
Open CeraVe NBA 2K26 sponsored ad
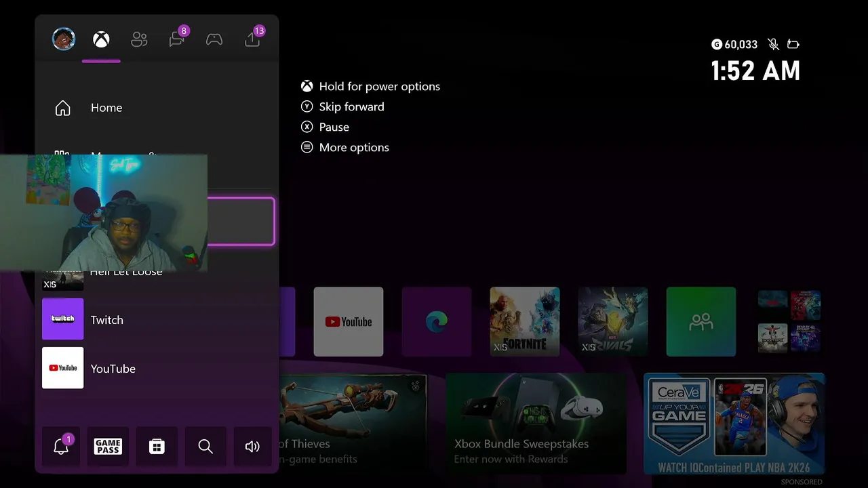734,423
